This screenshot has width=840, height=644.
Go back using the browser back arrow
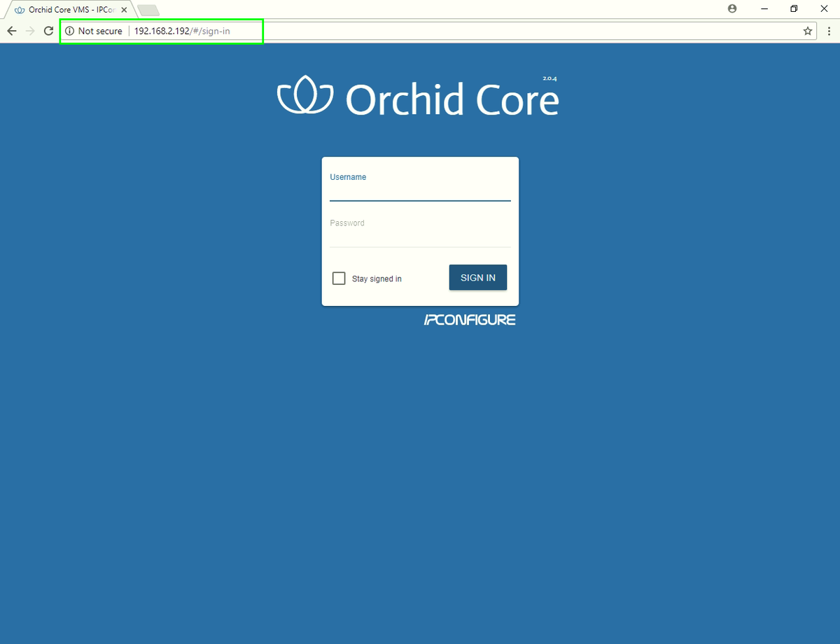(11, 31)
